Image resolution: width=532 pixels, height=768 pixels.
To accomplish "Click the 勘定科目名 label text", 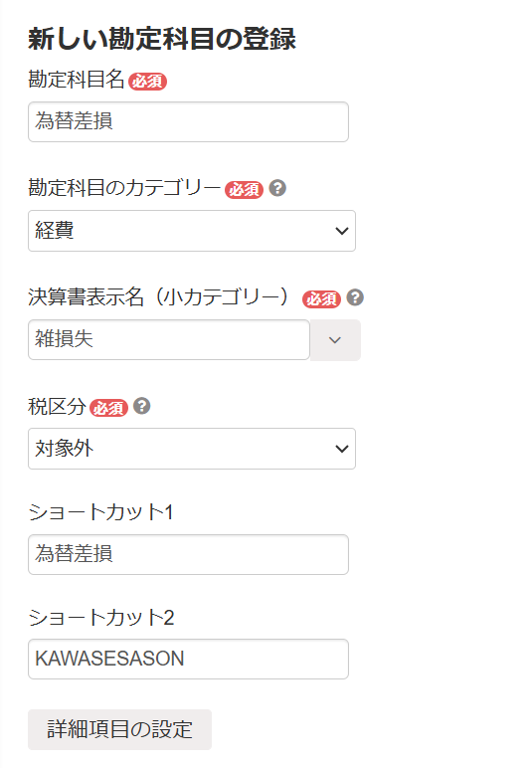I will (77, 80).
